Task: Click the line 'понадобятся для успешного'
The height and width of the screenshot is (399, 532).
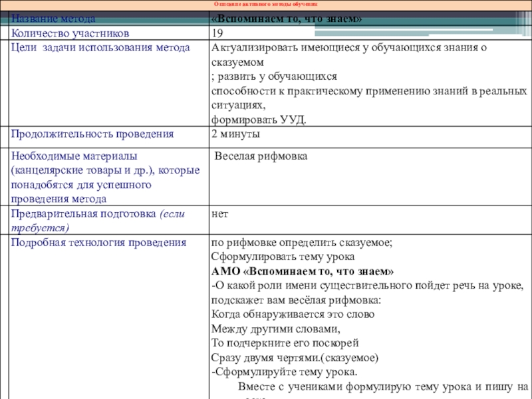Action: pos(81,186)
